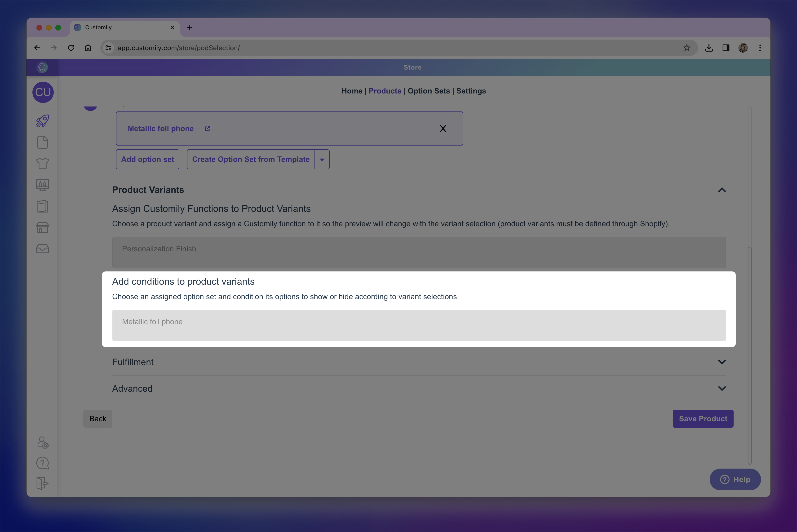797x532 pixels.
Task: Expand the Fulfillment section
Action: [x=722, y=362]
